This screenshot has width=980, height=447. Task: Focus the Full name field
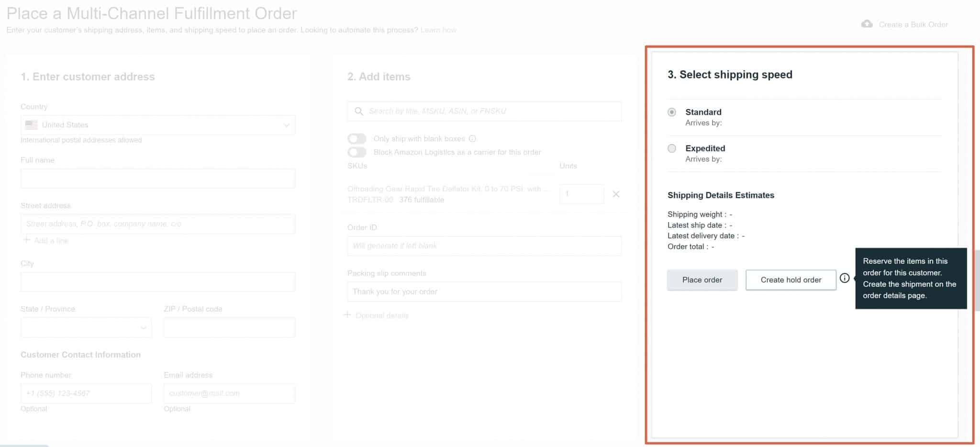158,179
